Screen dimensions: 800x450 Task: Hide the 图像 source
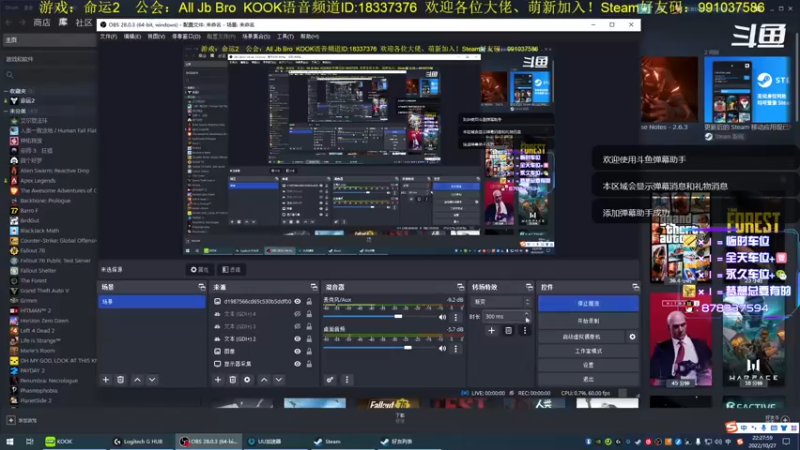(297, 351)
